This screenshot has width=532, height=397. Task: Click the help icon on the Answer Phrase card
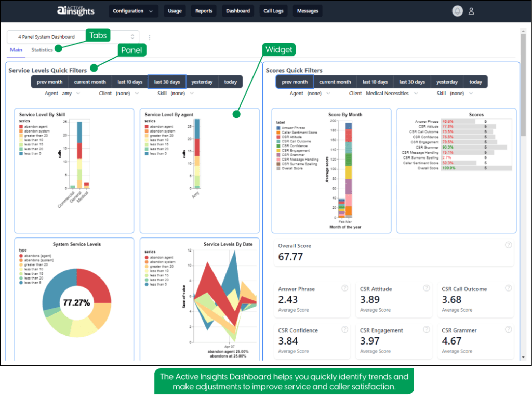point(344,287)
